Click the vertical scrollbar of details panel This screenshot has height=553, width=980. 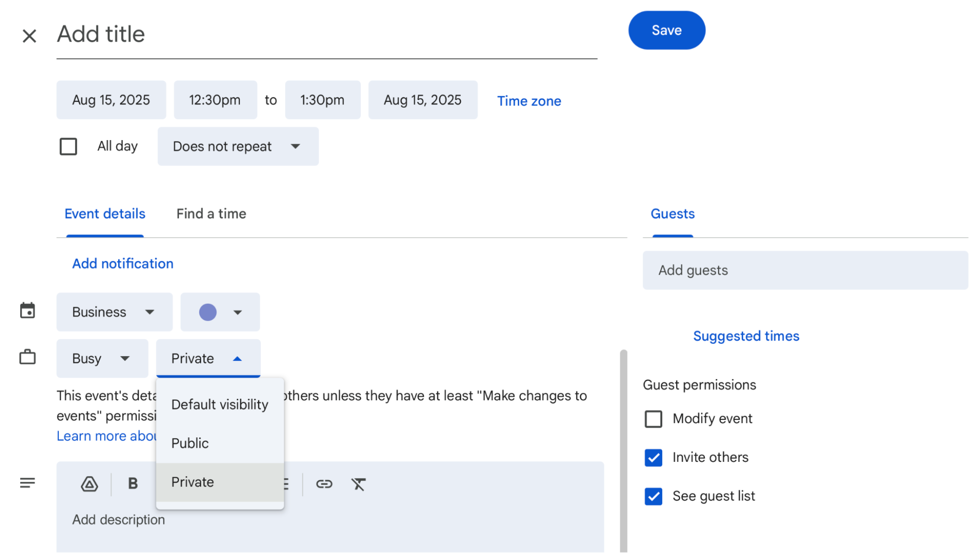click(623, 451)
